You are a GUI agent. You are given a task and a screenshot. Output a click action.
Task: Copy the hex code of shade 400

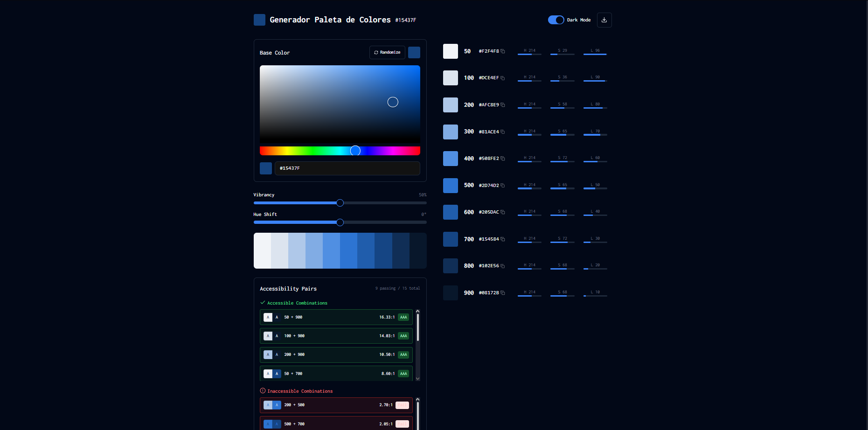pos(503,159)
